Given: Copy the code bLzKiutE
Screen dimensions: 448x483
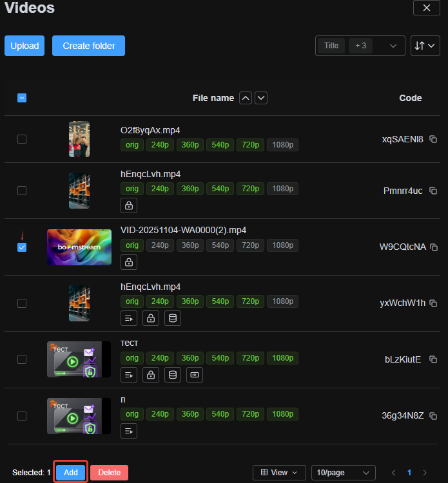Looking at the screenshot, I should point(433,359).
